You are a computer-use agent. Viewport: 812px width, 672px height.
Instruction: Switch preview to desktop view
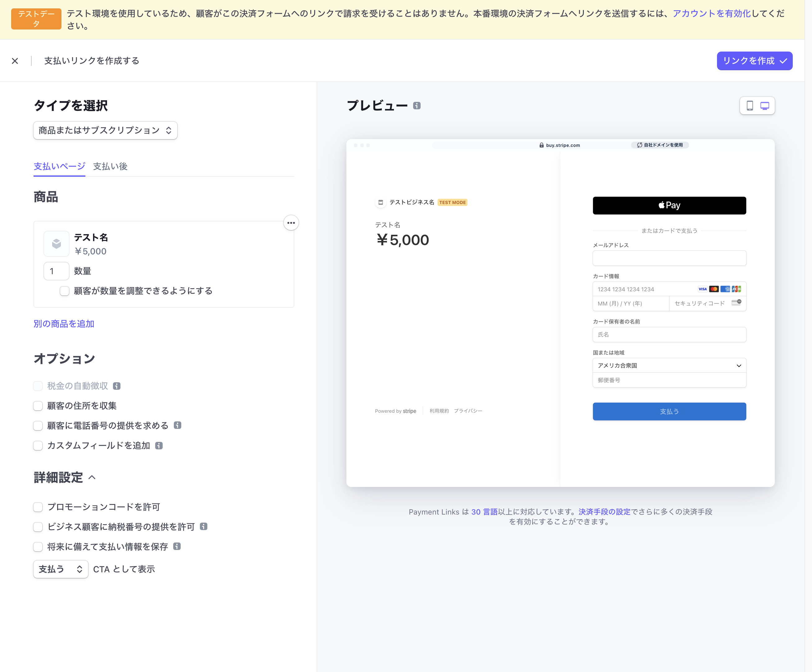764,105
